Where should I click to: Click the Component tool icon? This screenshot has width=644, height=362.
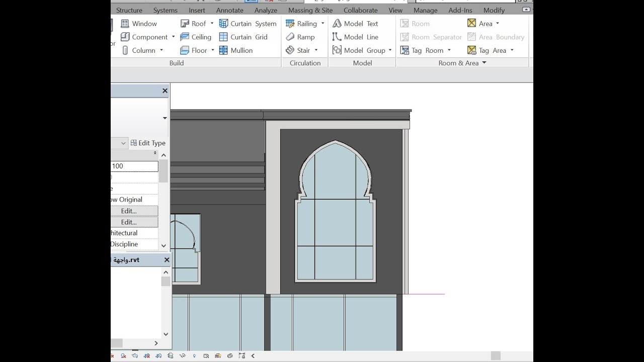pyautogui.click(x=125, y=37)
